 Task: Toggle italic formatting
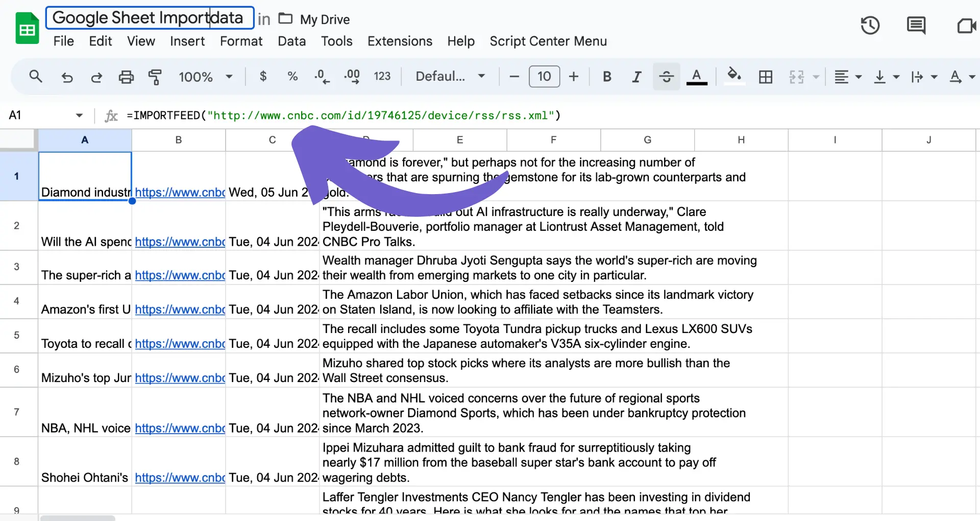636,77
